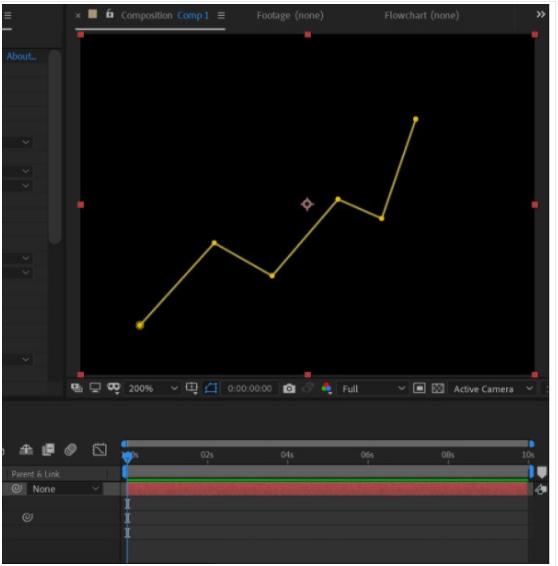Open the graph editor icon in timeline

[100, 450]
